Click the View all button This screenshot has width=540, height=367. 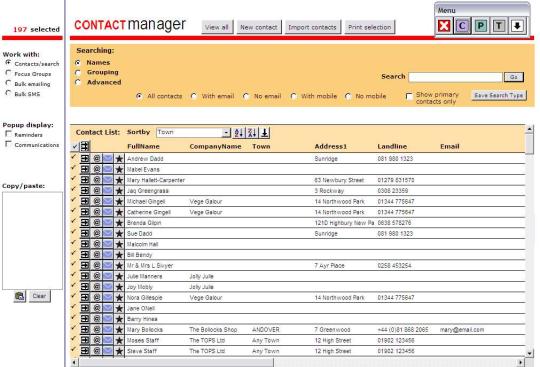pos(217,27)
